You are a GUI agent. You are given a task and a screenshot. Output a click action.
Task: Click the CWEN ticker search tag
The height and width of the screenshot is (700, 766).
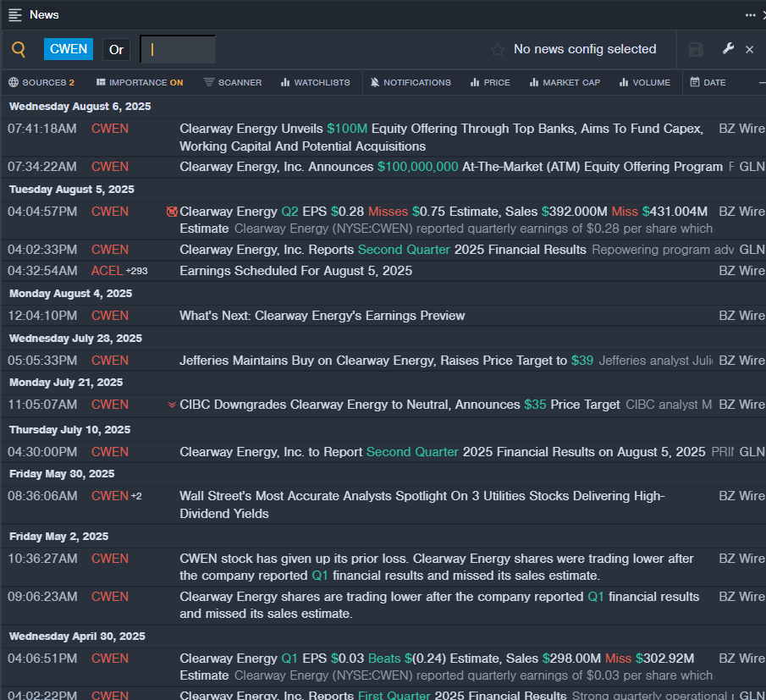(69, 49)
